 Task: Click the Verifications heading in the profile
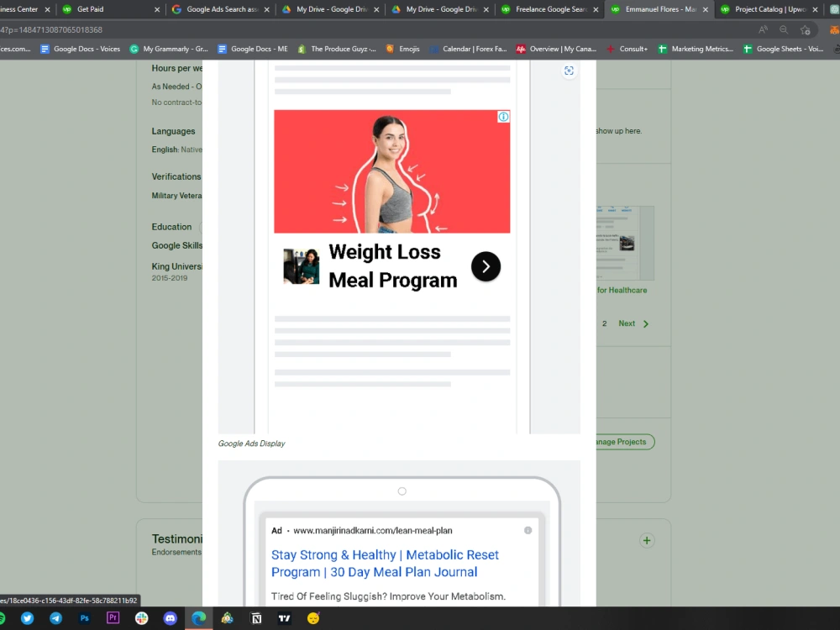176,176
